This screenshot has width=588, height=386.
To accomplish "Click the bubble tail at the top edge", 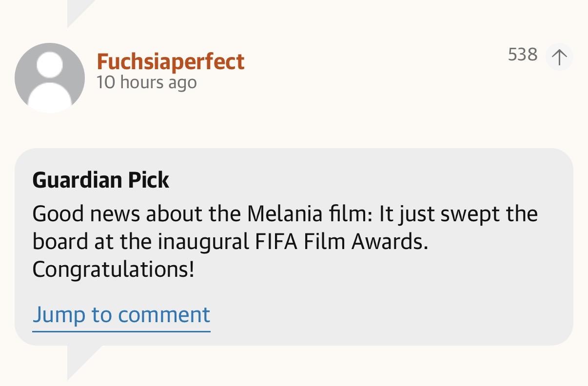I will (78, 11).
